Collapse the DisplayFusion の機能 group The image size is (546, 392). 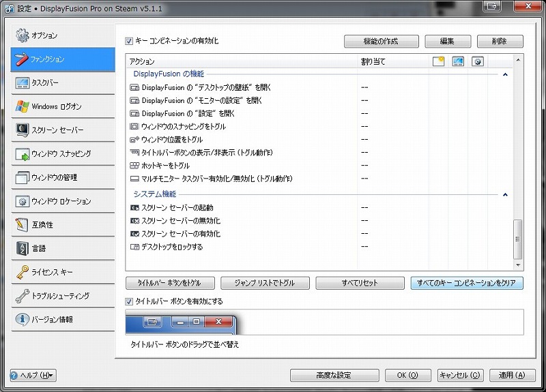tap(505, 74)
